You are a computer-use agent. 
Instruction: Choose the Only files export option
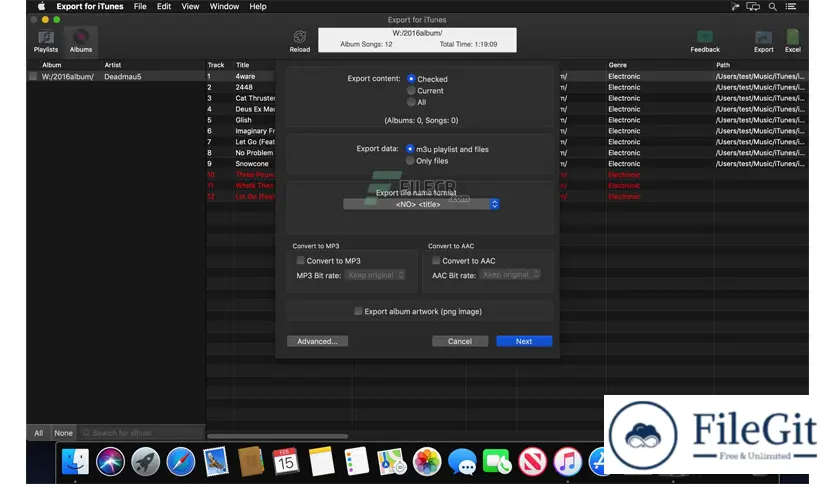410,160
